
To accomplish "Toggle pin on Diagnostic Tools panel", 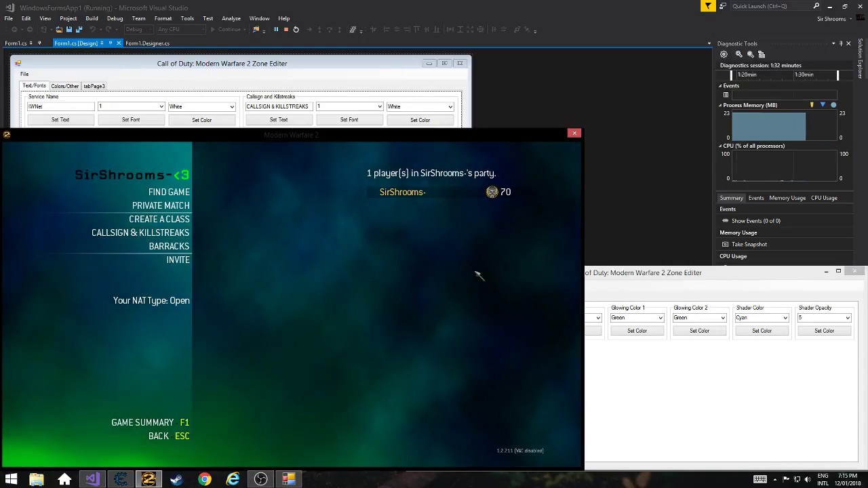I will click(x=841, y=43).
